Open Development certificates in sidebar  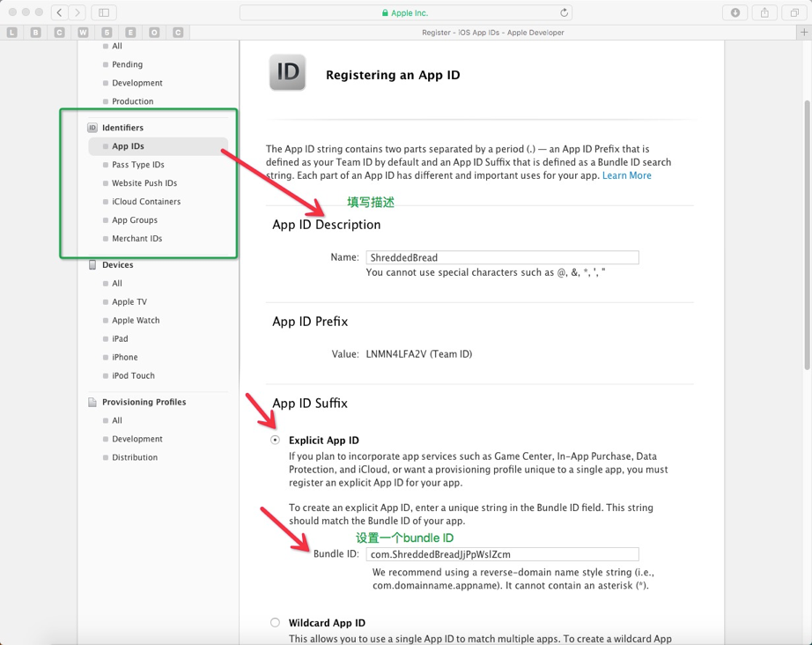point(137,83)
